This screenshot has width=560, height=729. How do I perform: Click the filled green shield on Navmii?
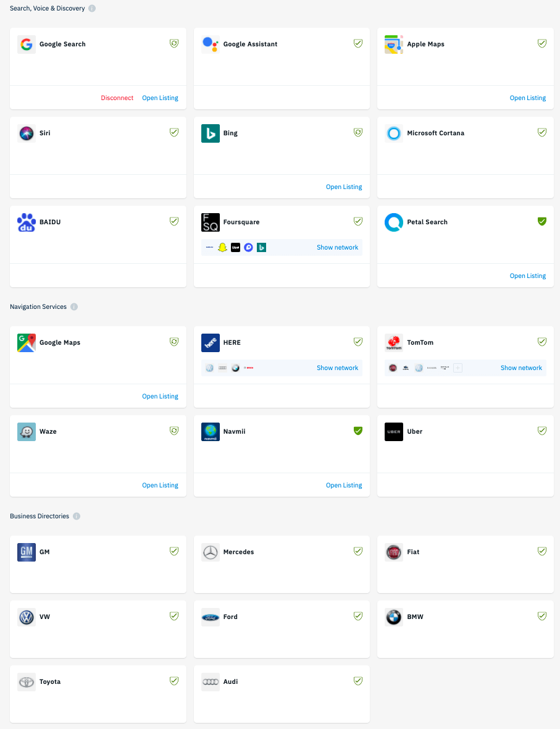358,431
